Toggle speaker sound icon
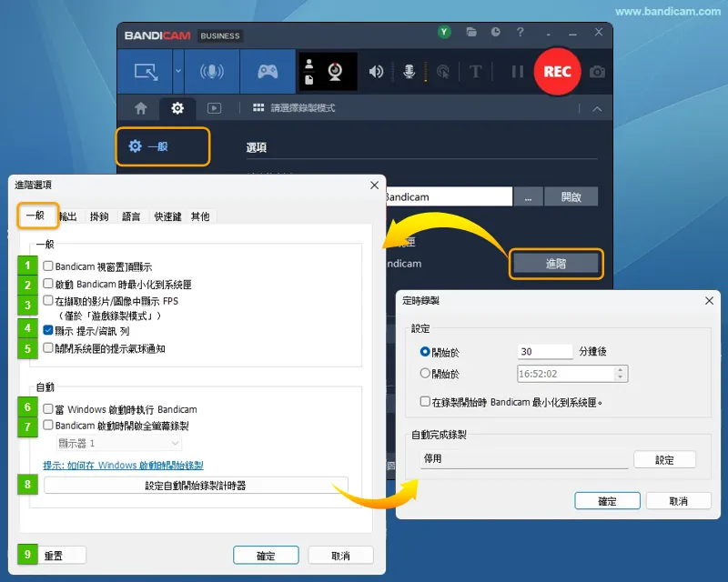 point(376,72)
